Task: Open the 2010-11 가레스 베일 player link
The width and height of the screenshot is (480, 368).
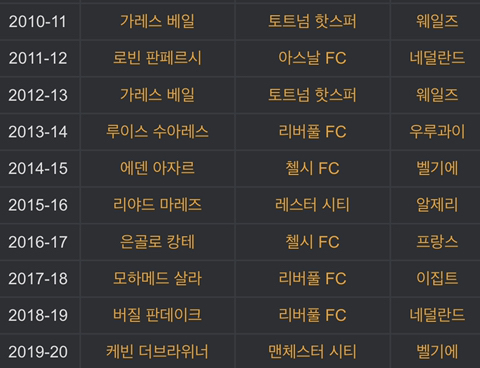Action: click(157, 21)
